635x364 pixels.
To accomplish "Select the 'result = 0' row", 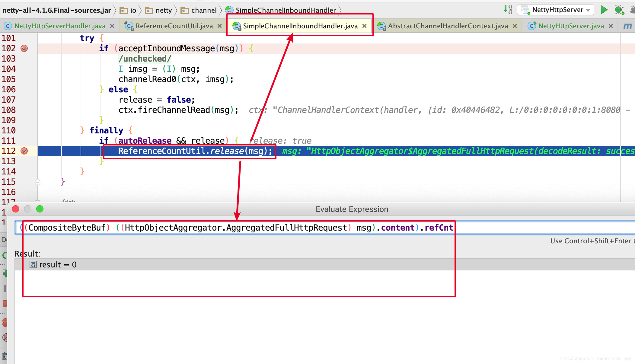I will click(325, 265).
